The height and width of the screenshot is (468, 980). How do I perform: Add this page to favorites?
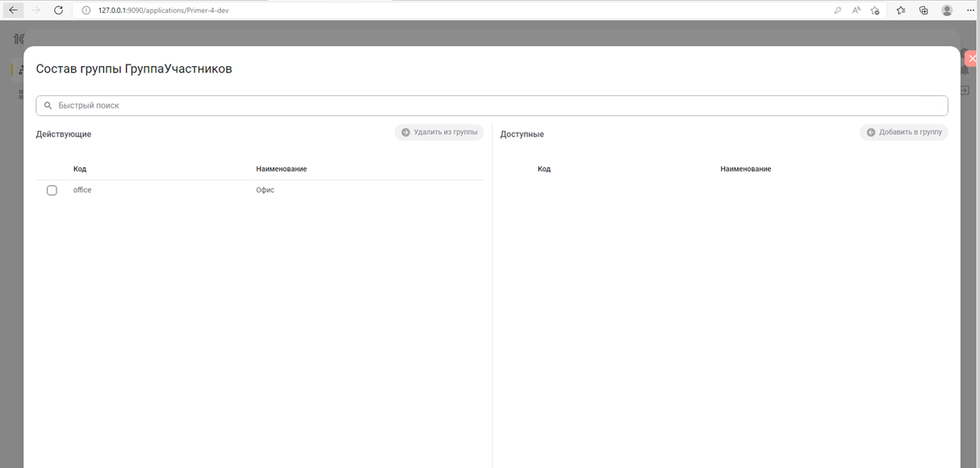875,10
